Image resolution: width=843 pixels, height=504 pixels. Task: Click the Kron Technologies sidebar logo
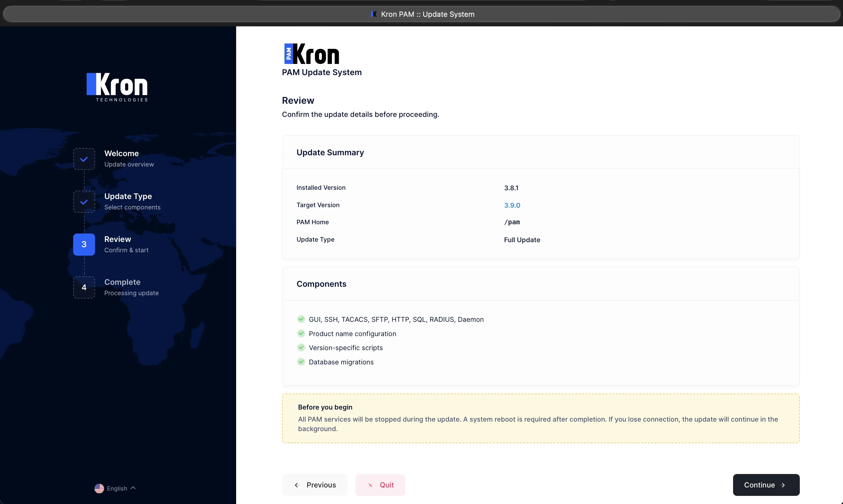point(117,87)
